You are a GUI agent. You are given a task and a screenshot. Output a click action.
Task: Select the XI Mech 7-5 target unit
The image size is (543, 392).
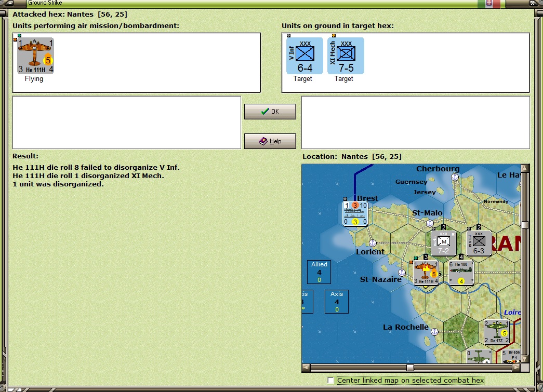click(346, 56)
